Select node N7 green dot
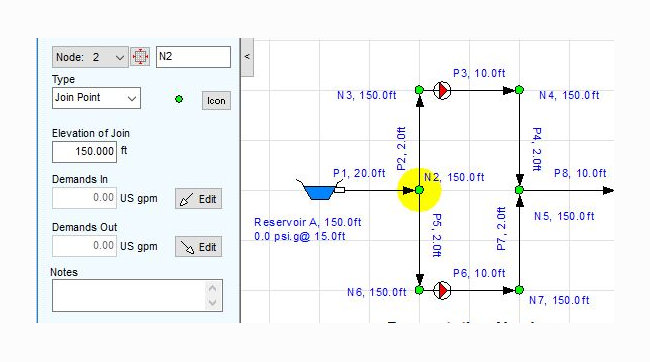Viewport: 650px width, 362px height. coord(519,290)
